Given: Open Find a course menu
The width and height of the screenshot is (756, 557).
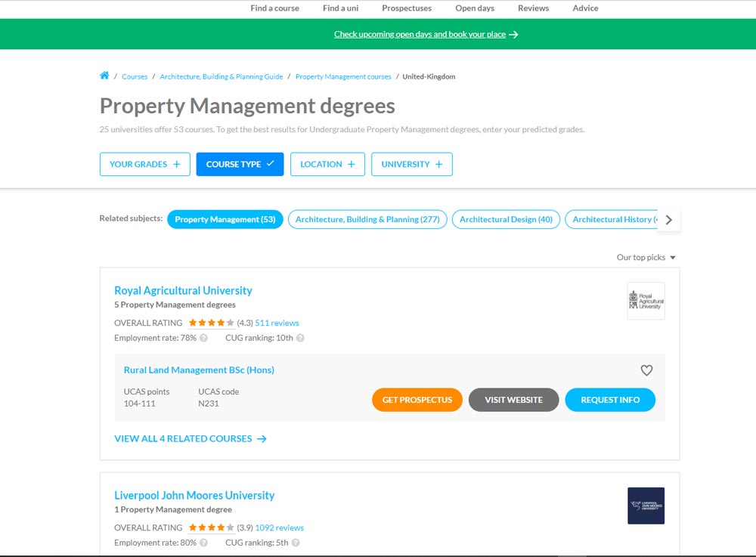Looking at the screenshot, I should tap(274, 8).
